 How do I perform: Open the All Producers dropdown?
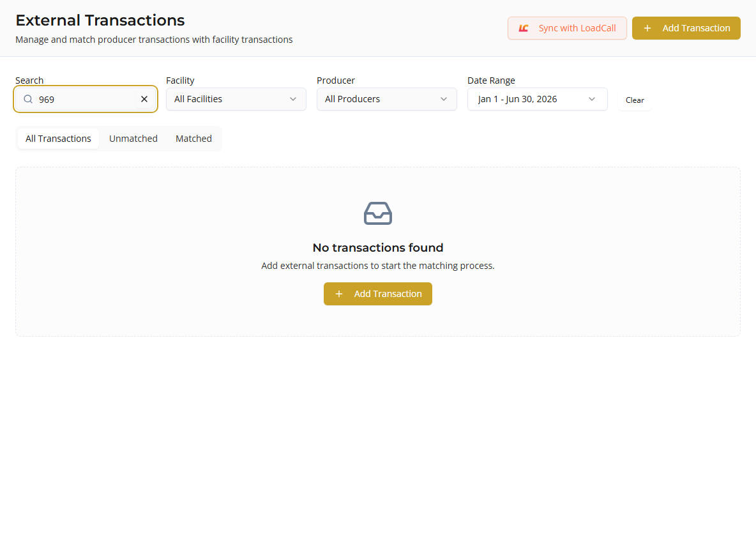(x=387, y=99)
